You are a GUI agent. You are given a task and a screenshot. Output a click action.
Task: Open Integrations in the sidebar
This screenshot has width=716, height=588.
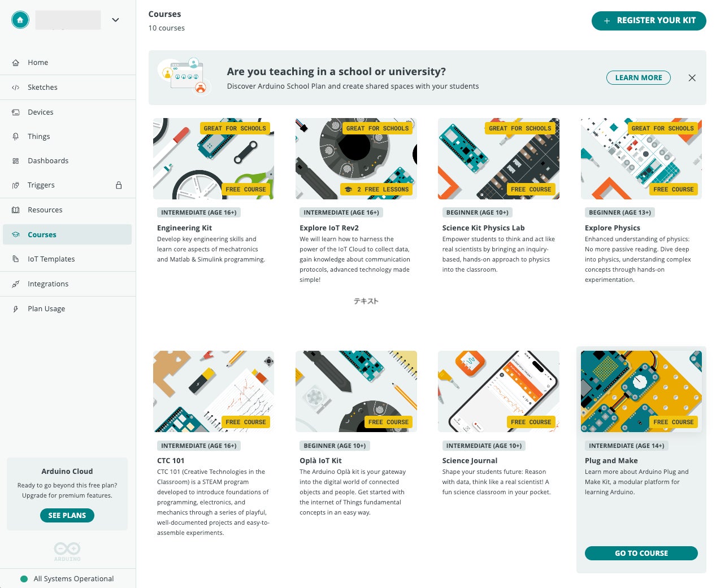point(68,284)
